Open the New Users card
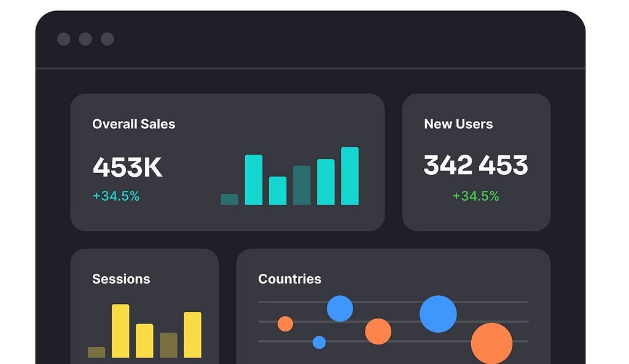This screenshot has width=629, height=364. point(458,124)
